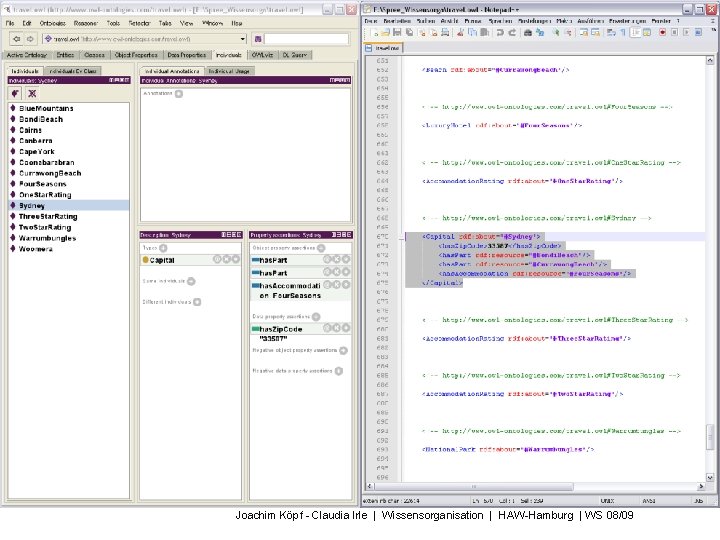Click Open file icon in Notepad++ toolbar
The height and width of the screenshot is (540, 720).
coord(386,32)
